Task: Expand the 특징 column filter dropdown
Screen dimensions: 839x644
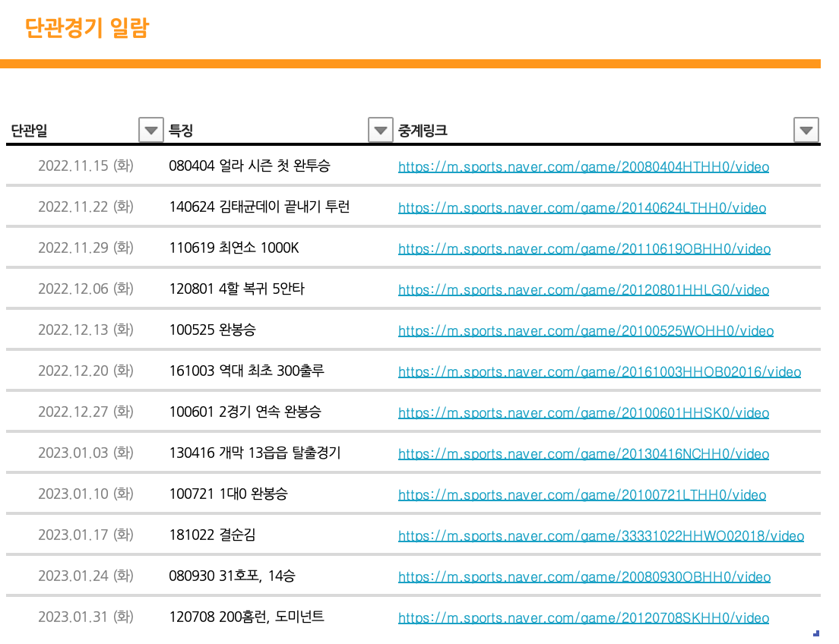Action: (x=380, y=130)
